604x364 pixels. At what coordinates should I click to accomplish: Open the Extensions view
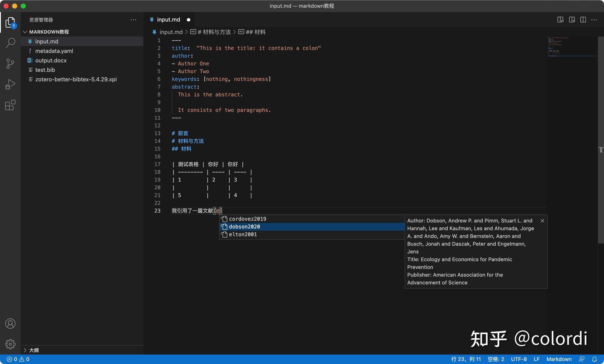click(x=10, y=105)
